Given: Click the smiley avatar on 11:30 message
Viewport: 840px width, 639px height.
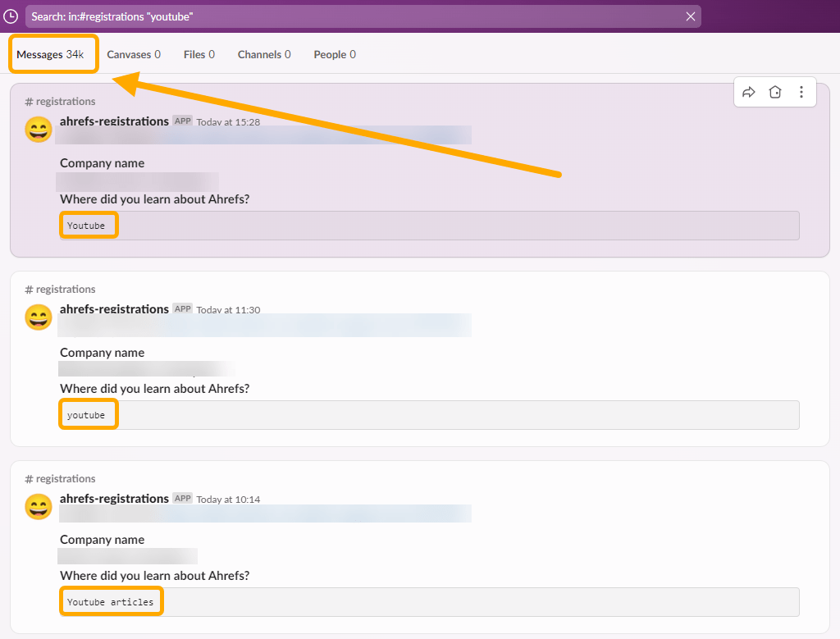Looking at the screenshot, I should coord(39,317).
